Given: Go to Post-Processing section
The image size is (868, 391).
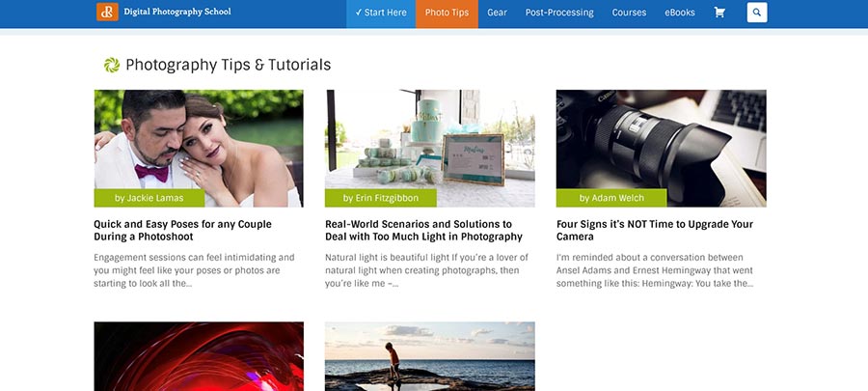Looking at the screenshot, I should (559, 13).
